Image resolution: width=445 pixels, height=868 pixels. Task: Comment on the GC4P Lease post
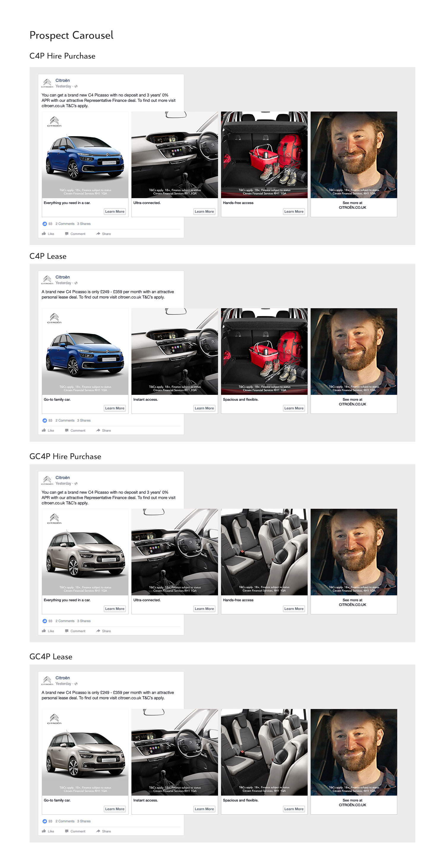75,831
